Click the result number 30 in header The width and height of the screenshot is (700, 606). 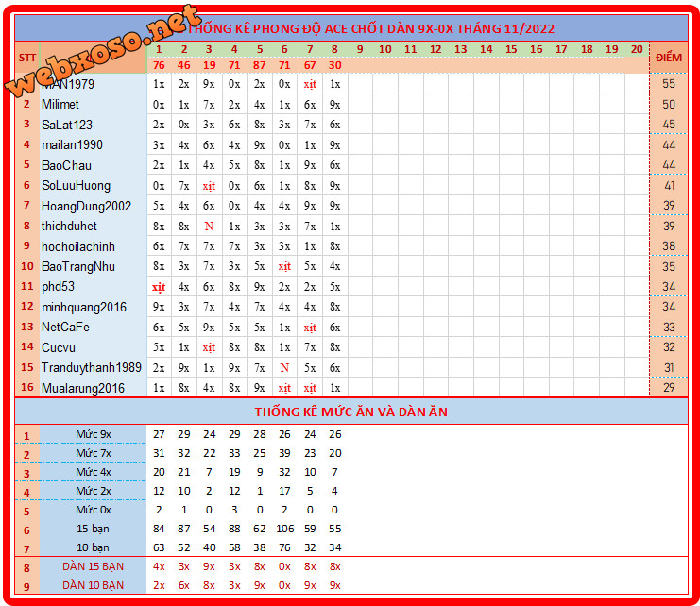[334, 65]
